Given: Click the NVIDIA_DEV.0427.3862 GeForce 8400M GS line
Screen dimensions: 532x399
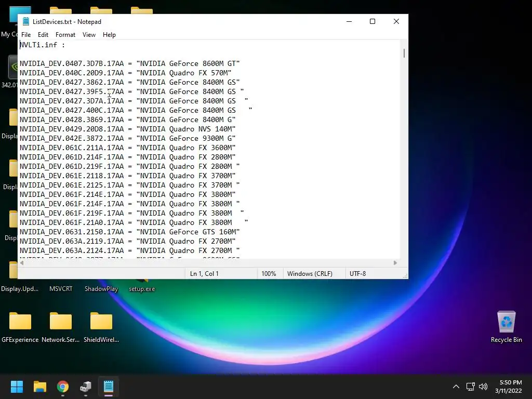Looking at the screenshot, I should pos(129,82).
